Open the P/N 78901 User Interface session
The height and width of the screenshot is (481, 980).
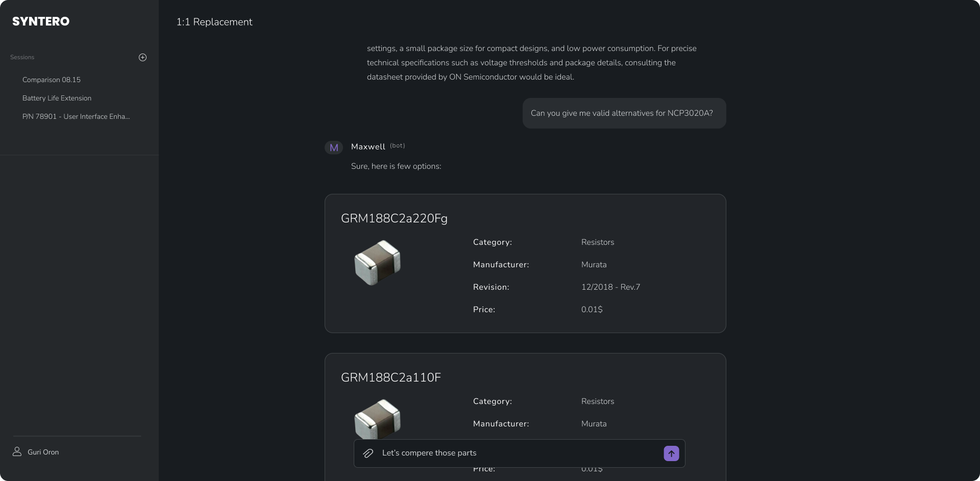[x=76, y=117]
